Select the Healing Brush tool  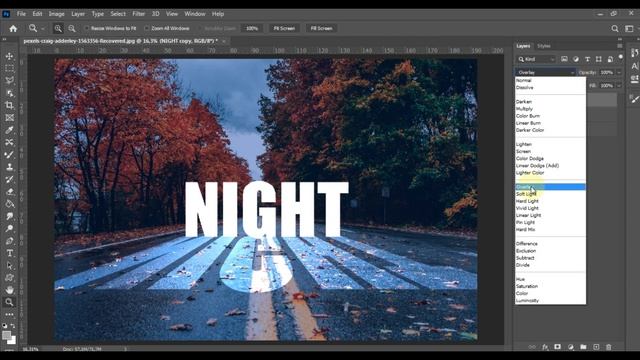pos(9,142)
